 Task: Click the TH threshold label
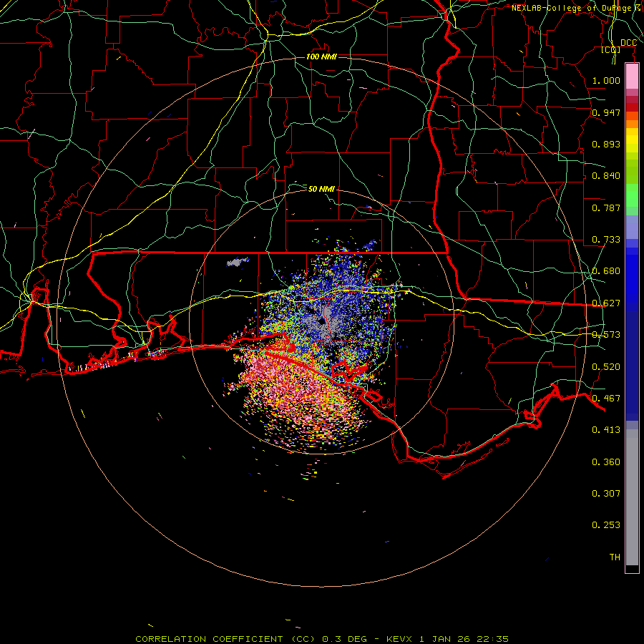coord(615,557)
